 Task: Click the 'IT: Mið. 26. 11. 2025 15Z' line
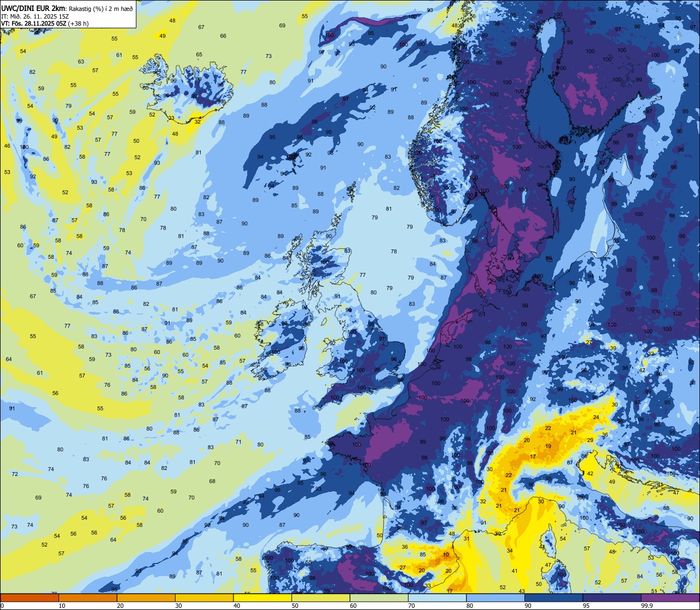click(35, 16)
